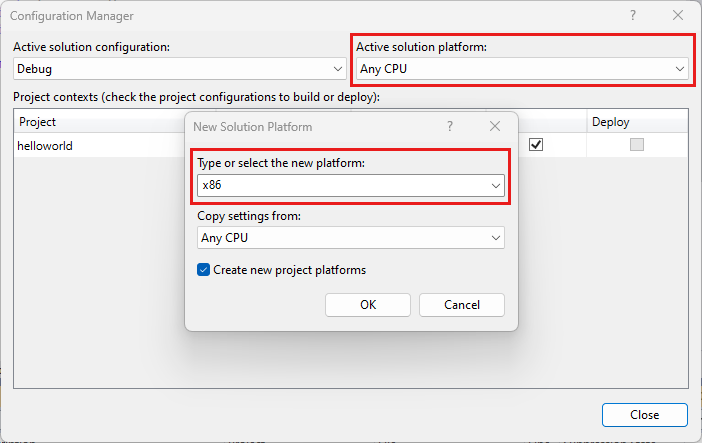
Task: Click the Configuration Manager title bar
Action: (x=300, y=16)
